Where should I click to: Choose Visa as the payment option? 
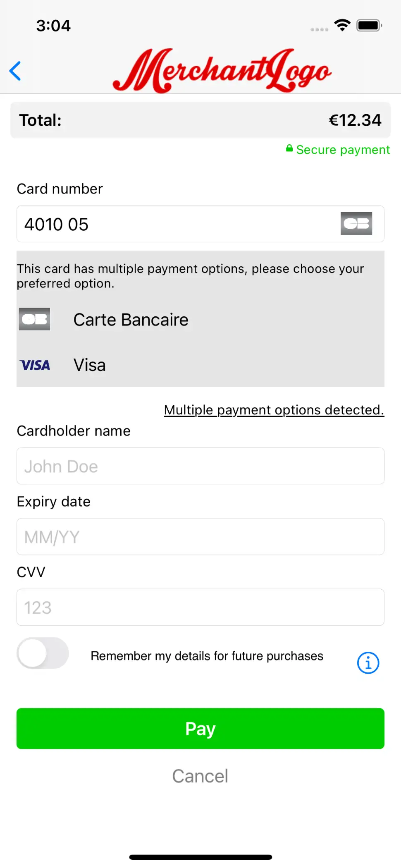(90, 365)
